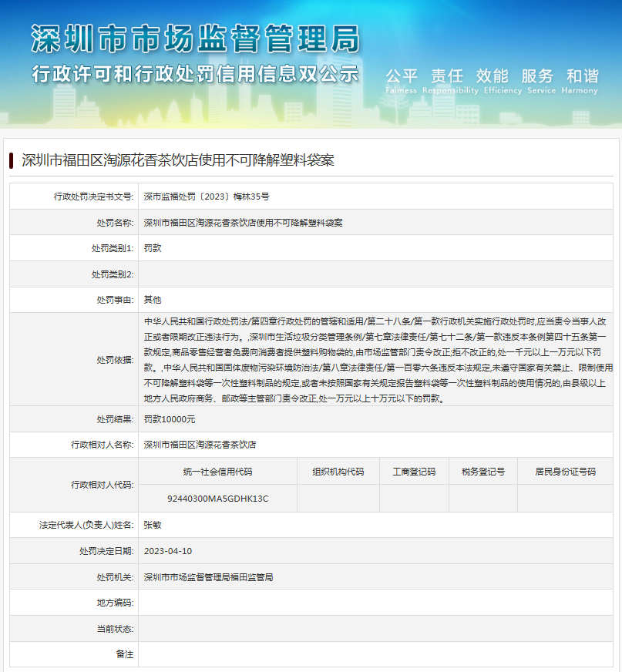Click the 行政相对人名称 label
Screen dimensions: 622x672
[x=102, y=445]
